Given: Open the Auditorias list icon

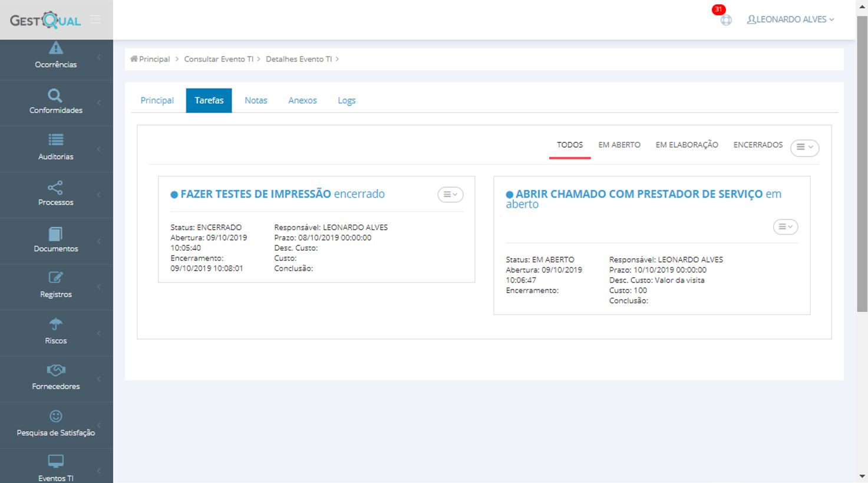Looking at the screenshot, I should pos(55,140).
